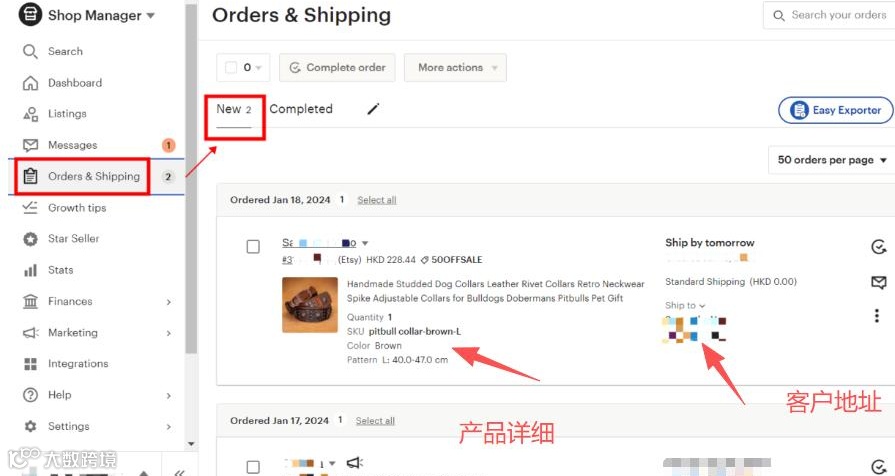Open Dashboard via the house icon
Image resolution: width=895 pixels, height=476 pixels.
[x=30, y=83]
